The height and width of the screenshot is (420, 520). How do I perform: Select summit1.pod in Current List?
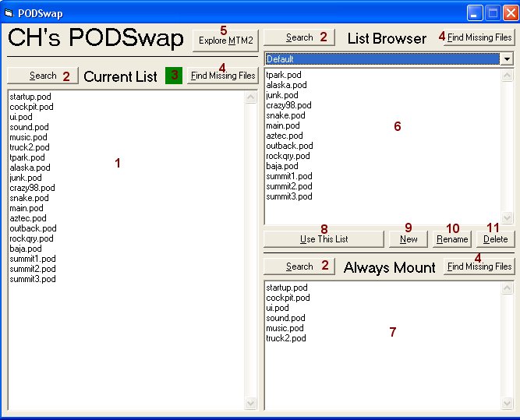[33, 259]
